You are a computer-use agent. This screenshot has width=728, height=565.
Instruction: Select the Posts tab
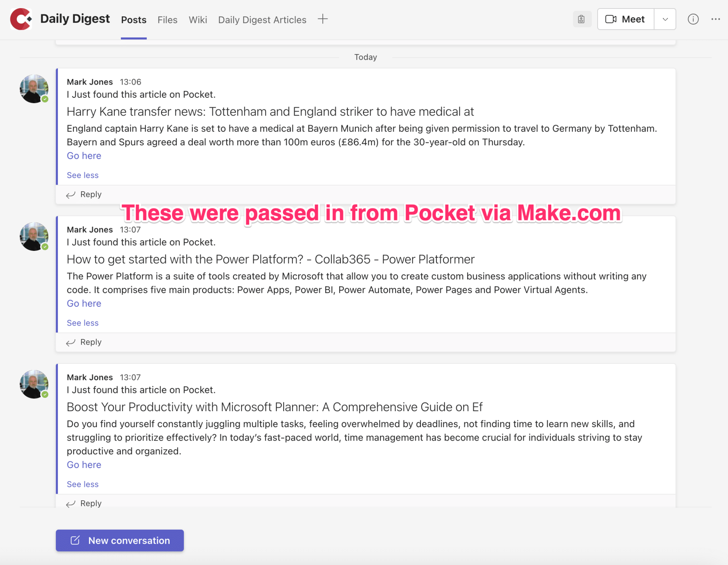tap(134, 20)
